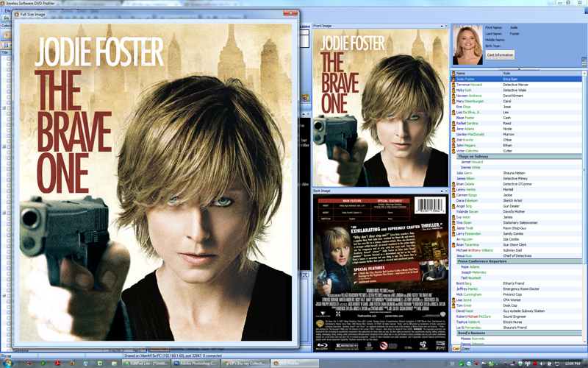Click the folder icon in the taskbar quick launch

click(x=114, y=364)
